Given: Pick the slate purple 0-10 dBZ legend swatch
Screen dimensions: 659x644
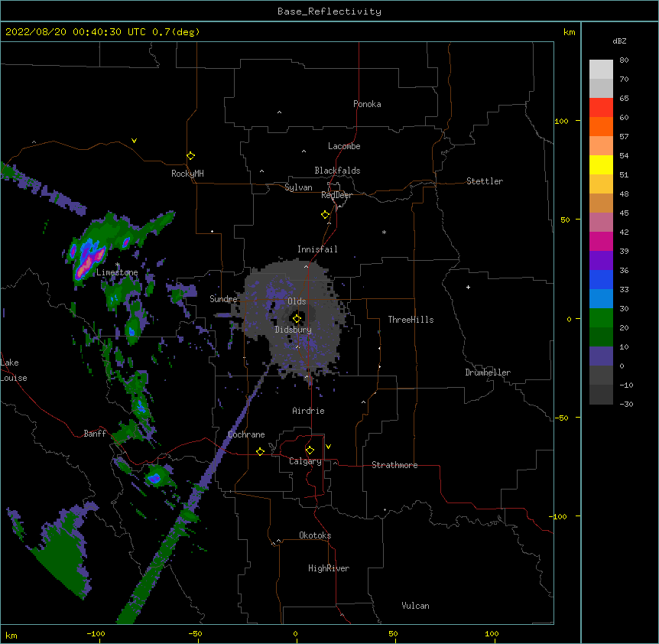Looking at the screenshot, I should 601,356.
